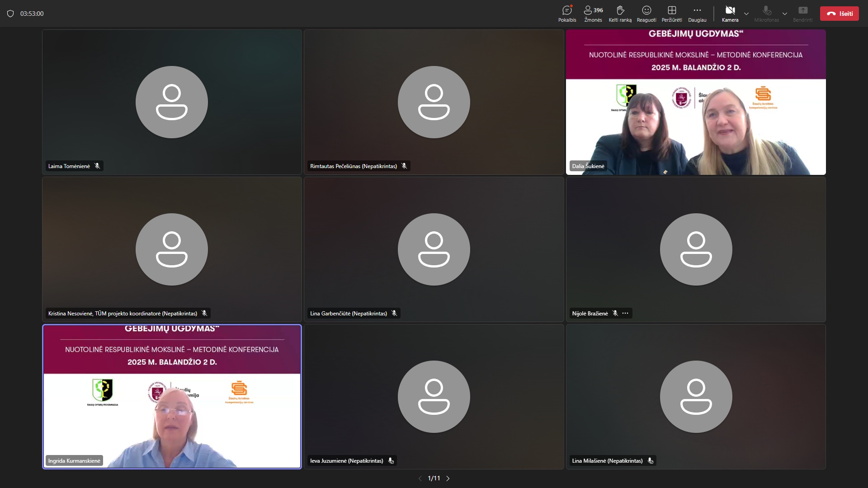Leave meeting with Išeiti button

[840, 14]
